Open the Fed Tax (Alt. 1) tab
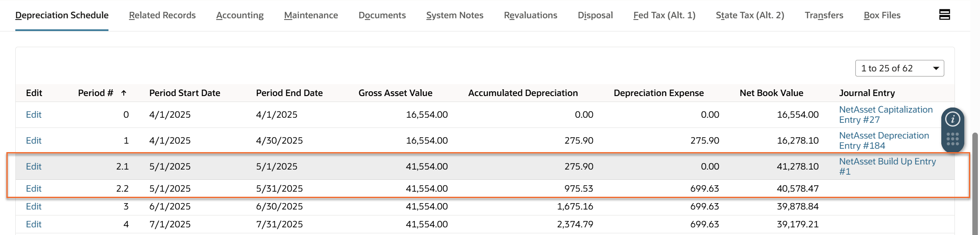Viewport: 980px width, 235px height. click(664, 15)
